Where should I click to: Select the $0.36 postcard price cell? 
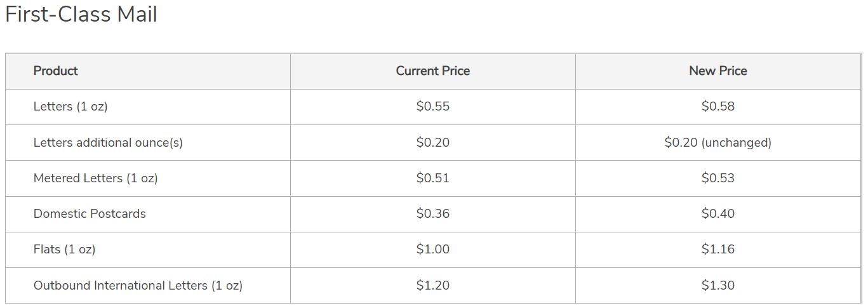[x=433, y=213]
